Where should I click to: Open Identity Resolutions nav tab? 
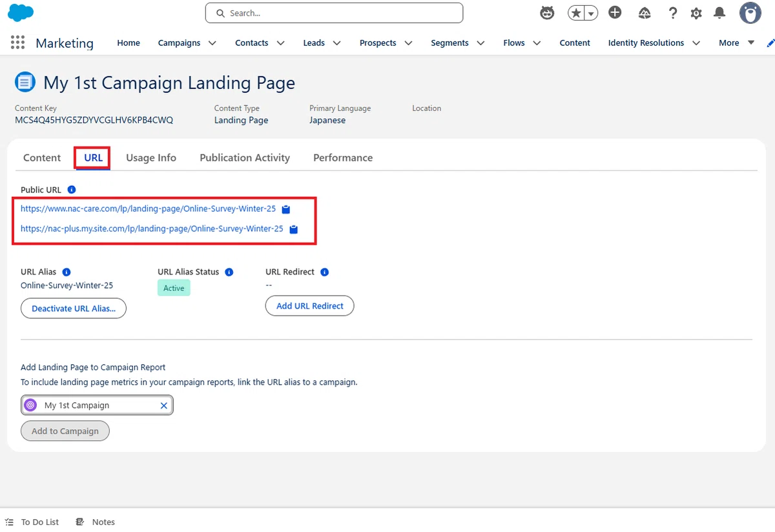[x=646, y=43]
